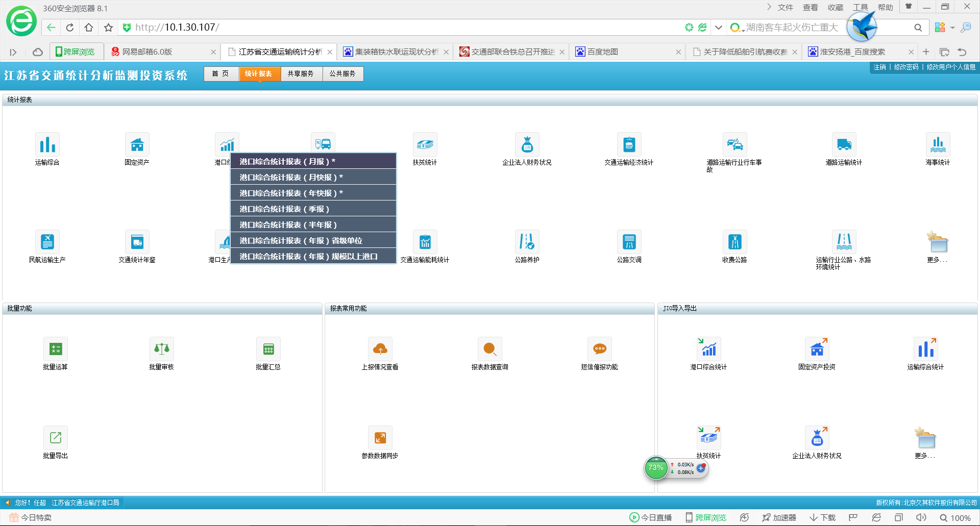The image size is (980, 526).
Task: Click the 批量审核 balance scale icon
Action: (161, 349)
